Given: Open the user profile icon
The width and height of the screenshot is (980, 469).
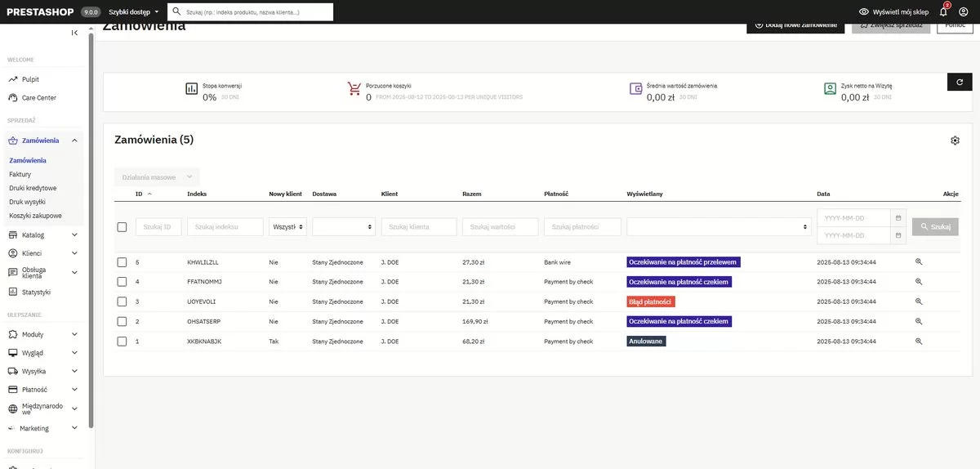Looking at the screenshot, I should [x=964, y=12].
